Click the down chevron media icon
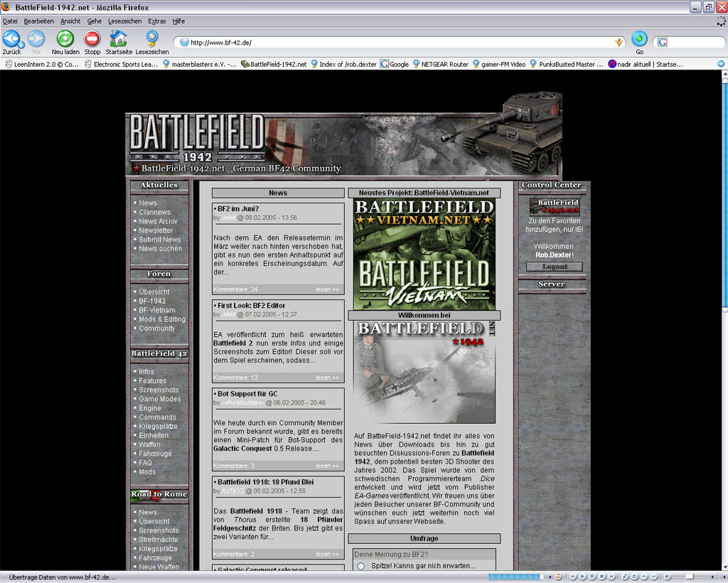 pos(654,577)
